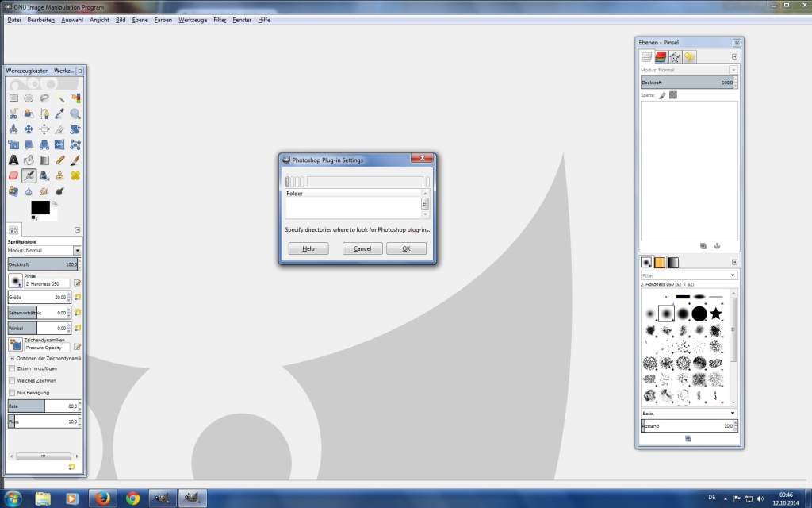This screenshot has width=812, height=508.
Task: Open the Filter menu
Action: pos(220,20)
